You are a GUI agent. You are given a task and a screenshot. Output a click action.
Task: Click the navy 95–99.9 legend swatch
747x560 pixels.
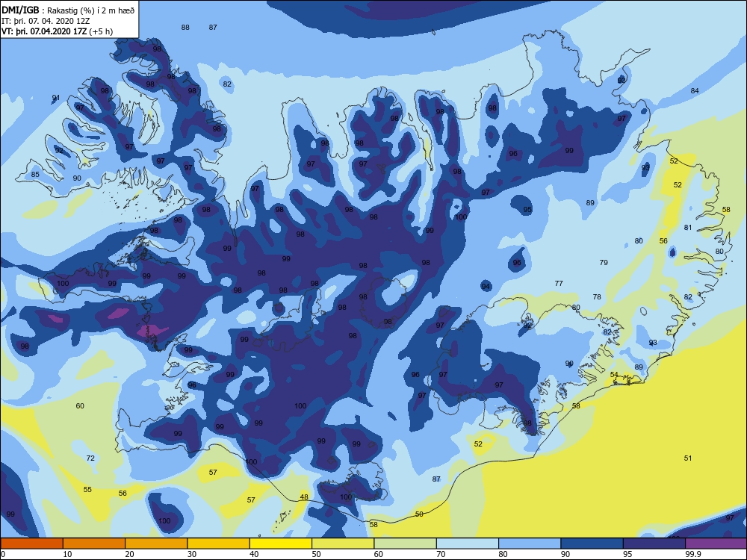(x=654, y=544)
